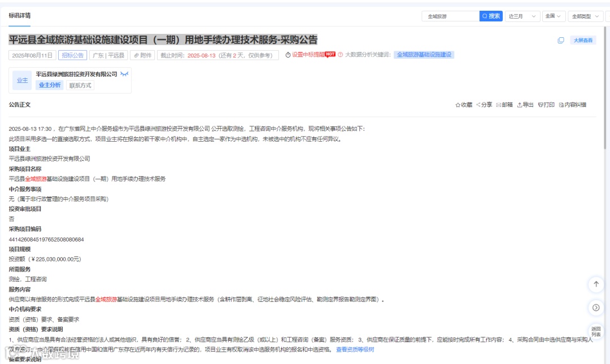Click the 大屏查看 button
This screenshot has height=364, width=610.
pyautogui.click(x=583, y=41)
